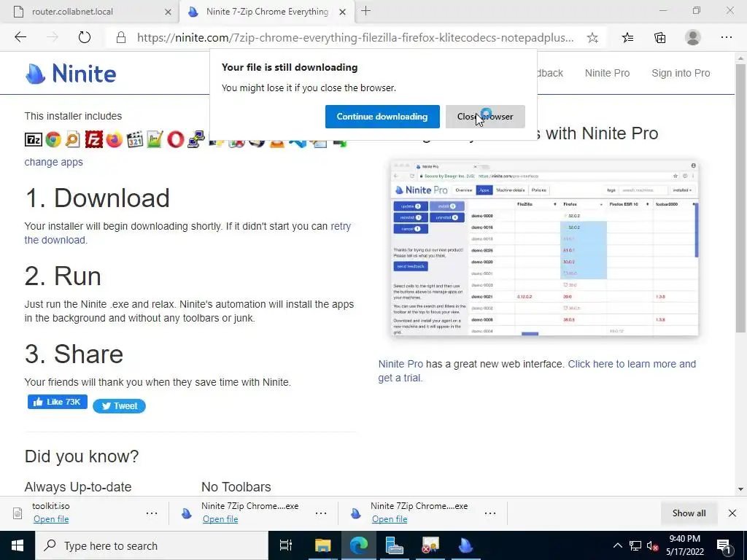The width and height of the screenshot is (747, 560).
Task: Click Show all downloads button
Action: (x=689, y=513)
